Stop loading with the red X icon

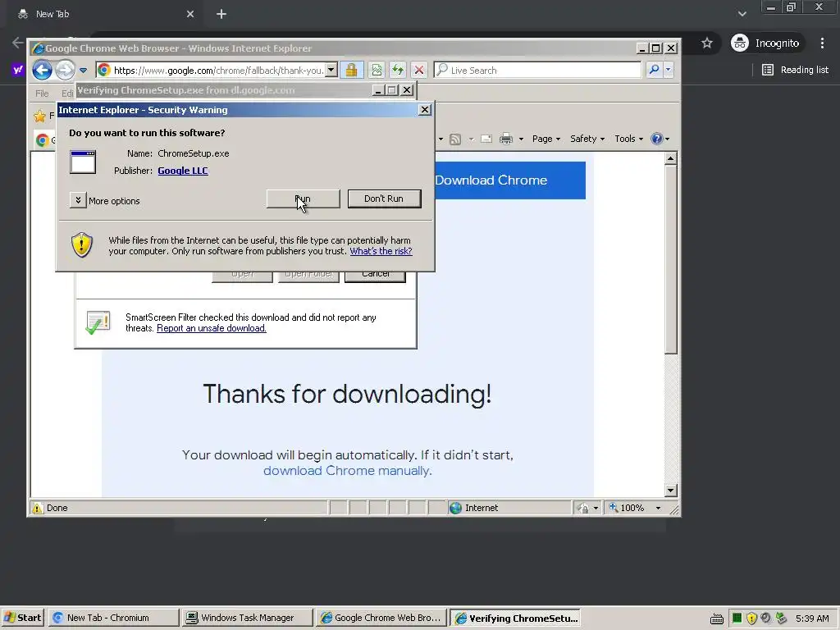[419, 71]
